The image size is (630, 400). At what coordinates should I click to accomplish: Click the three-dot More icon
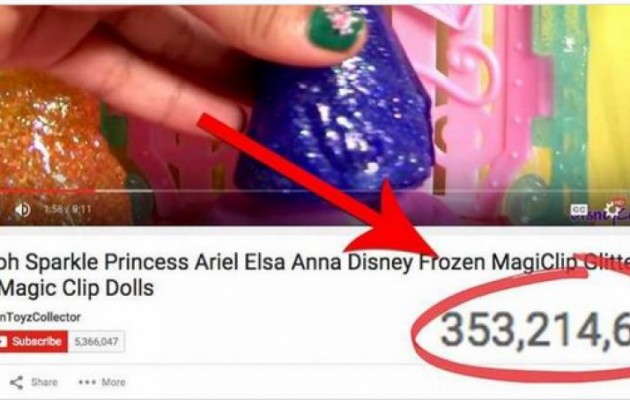87,382
